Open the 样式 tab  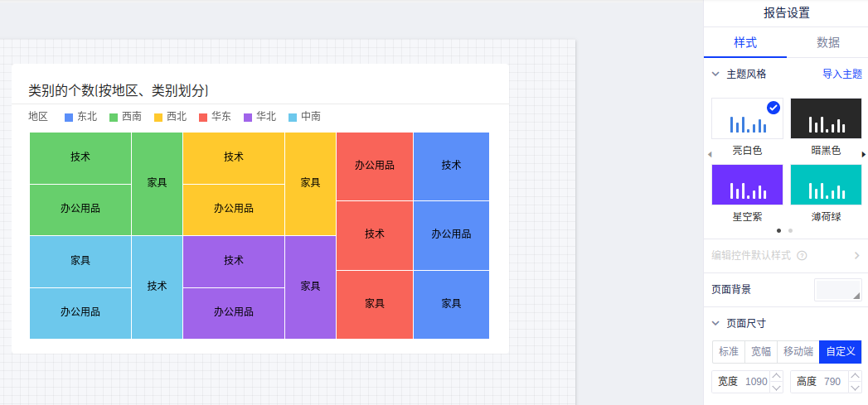pos(744,42)
